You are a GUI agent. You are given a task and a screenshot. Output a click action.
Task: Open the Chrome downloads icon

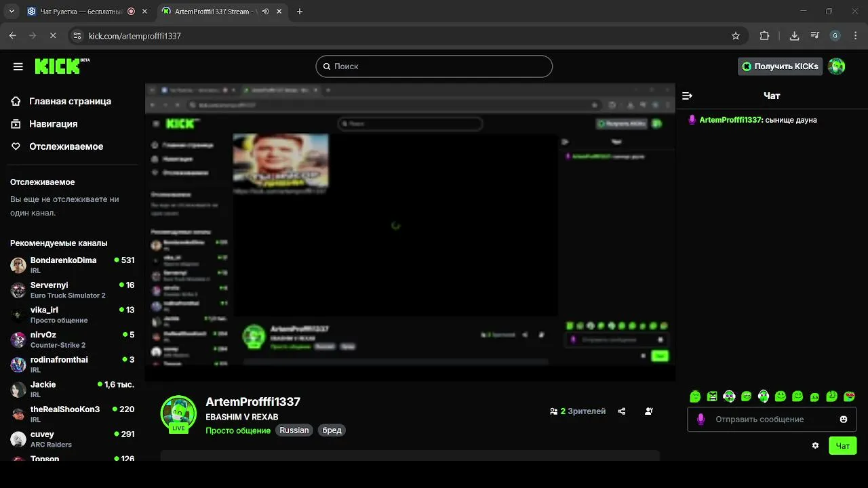pos(794,36)
